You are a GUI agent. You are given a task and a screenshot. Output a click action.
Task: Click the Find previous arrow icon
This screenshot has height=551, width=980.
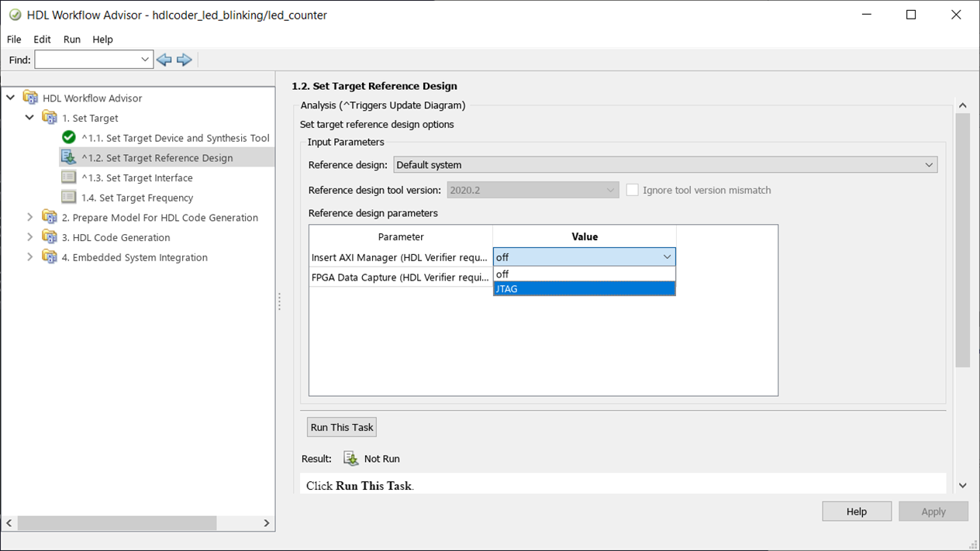pos(164,60)
